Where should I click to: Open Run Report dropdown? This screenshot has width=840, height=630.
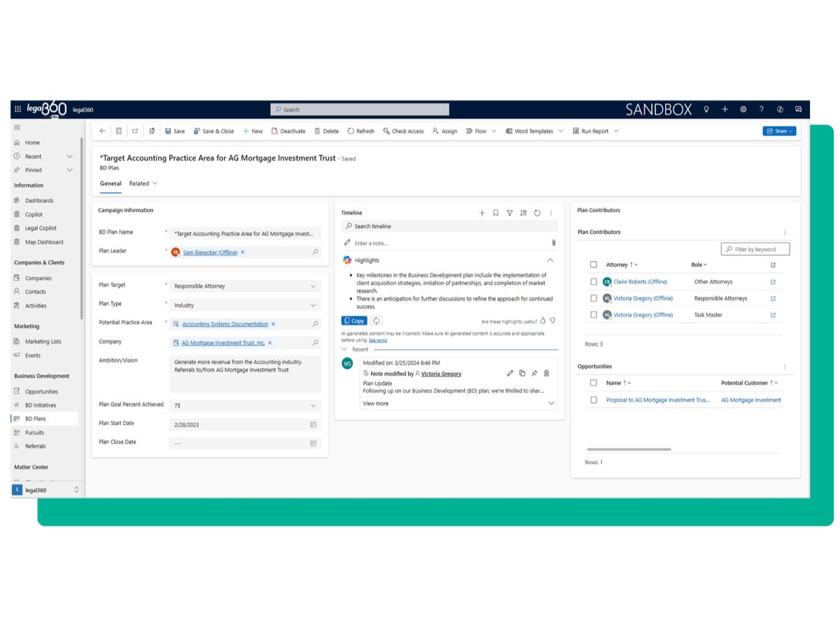click(x=616, y=131)
